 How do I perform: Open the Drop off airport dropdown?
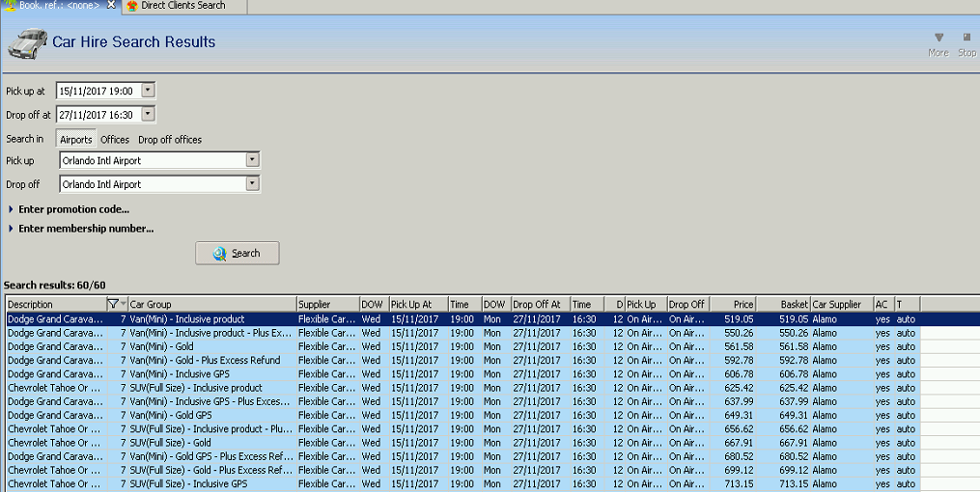pyautogui.click(x=252, y=183)
